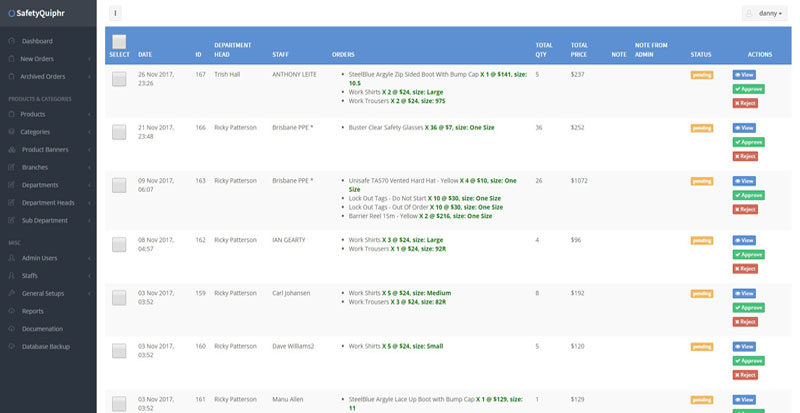This screenshot has width=800, height=413.
Task: Expand the General Setups submenu arrow
Action: (89, 293)
